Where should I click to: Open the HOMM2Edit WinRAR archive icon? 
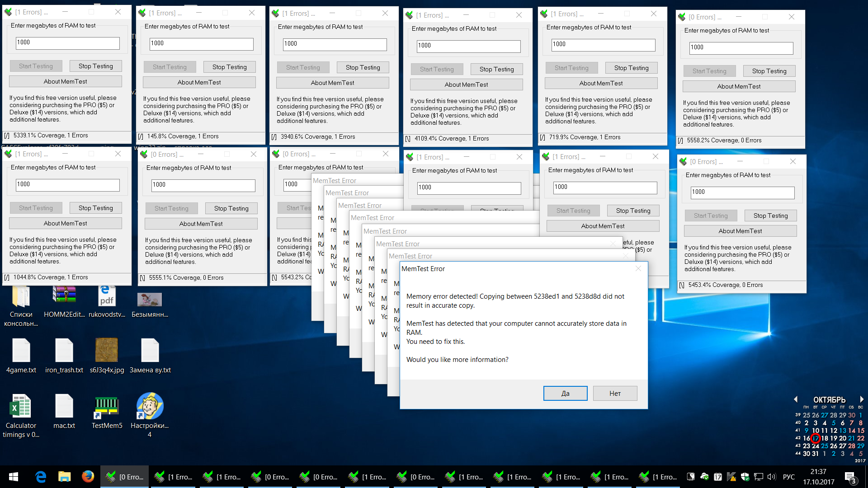[64, 296]
